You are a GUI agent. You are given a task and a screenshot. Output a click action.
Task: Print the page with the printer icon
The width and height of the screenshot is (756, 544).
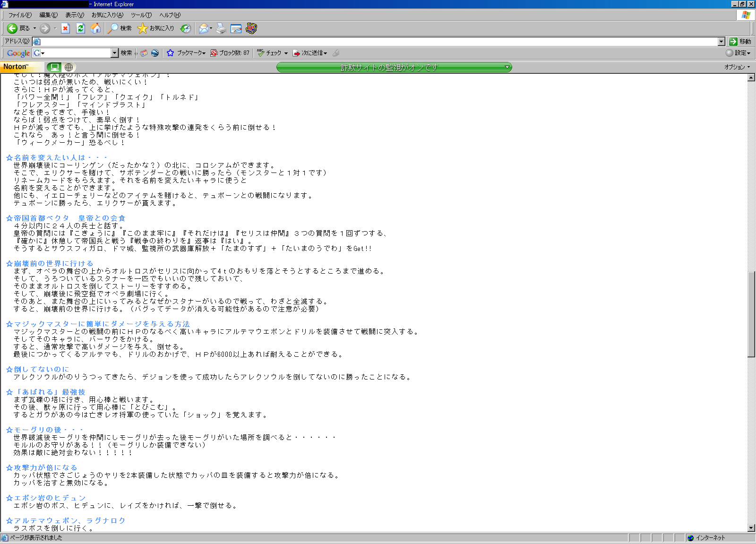(221, 28)
